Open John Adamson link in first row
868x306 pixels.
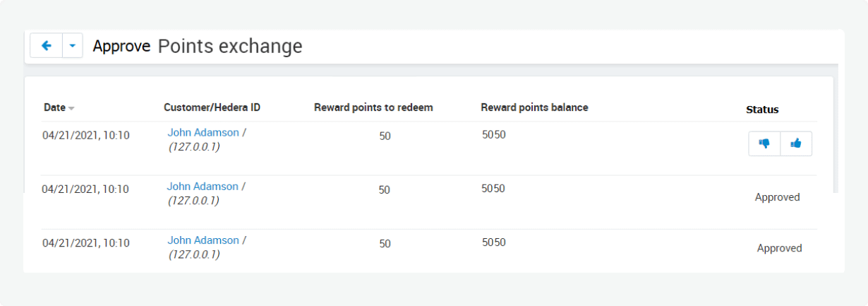click(203, 132)
